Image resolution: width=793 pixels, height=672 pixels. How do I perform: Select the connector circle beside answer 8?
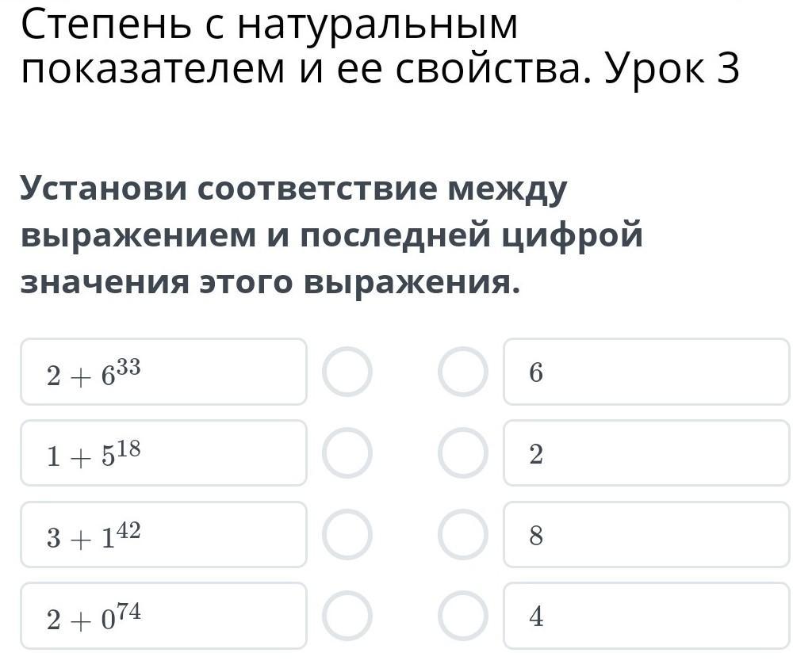click(x=463, y=535)
